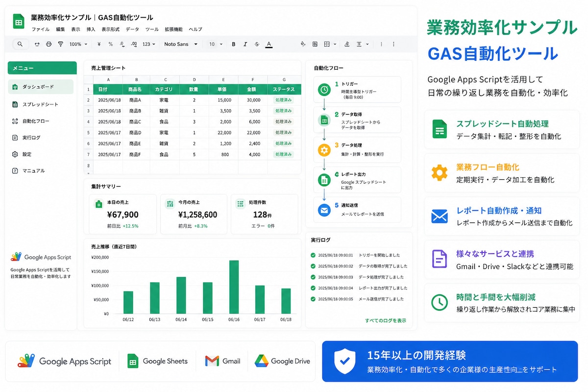Click the 今月の売上 card icon
The width and height of the screenshot is (588, 392).
(x=170, y=204)
